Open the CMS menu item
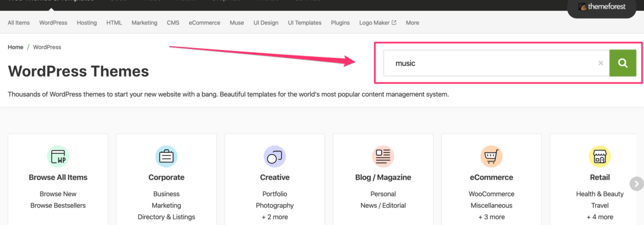The image size is (644, 225). pyautogui.click(x=173, y=23)
